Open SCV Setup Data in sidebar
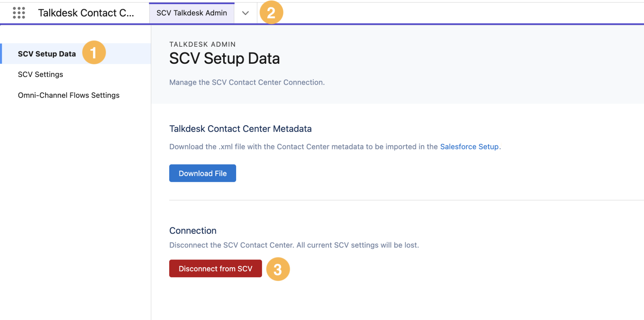The width and height of the screenshot is (644, 320). click(47, 54)
